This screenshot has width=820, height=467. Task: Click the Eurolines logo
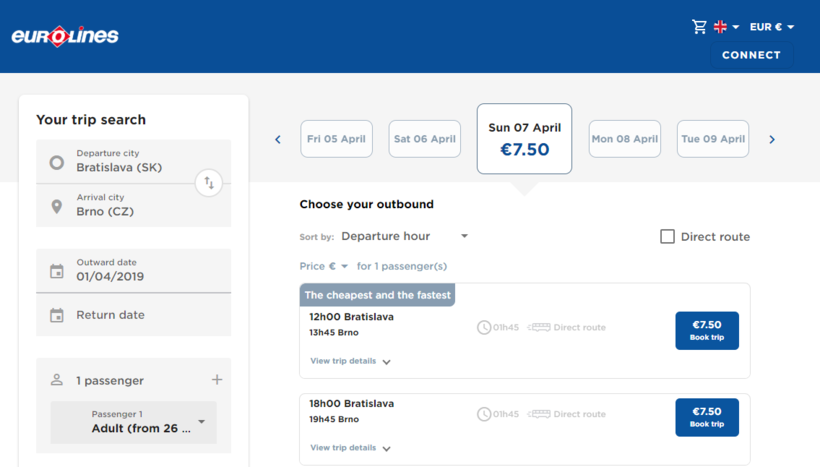[x=65, y=37]
